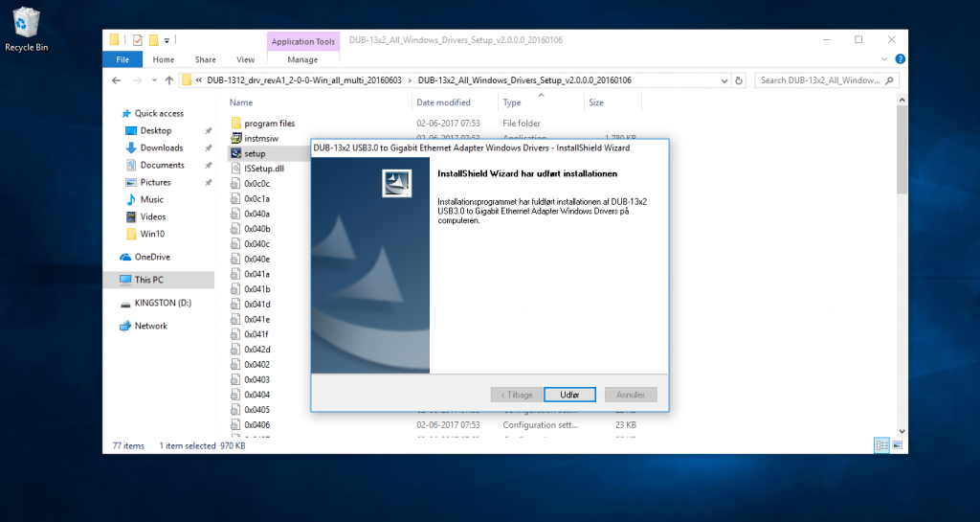Viewport: 980px width, 522px height.
Task: Select the 0x0c1a configuration file icon
Action: 236,199
